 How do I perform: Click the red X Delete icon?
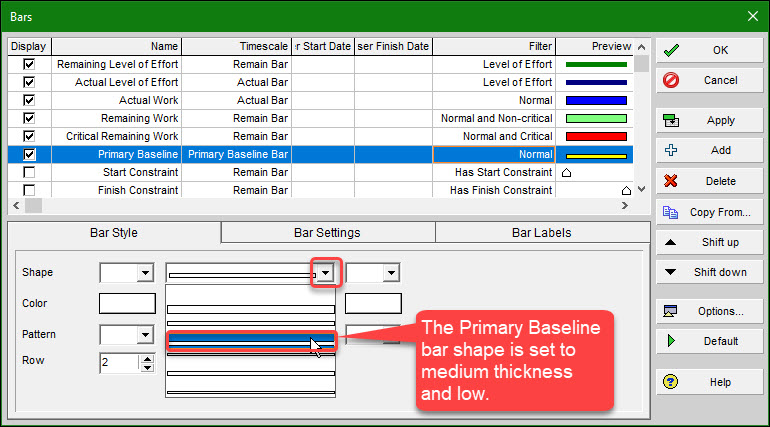click(671, 181)
